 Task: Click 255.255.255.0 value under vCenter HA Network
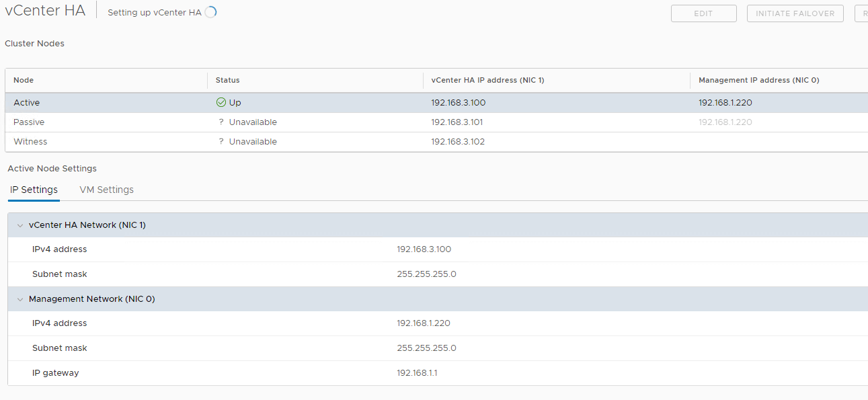(427, 274)
